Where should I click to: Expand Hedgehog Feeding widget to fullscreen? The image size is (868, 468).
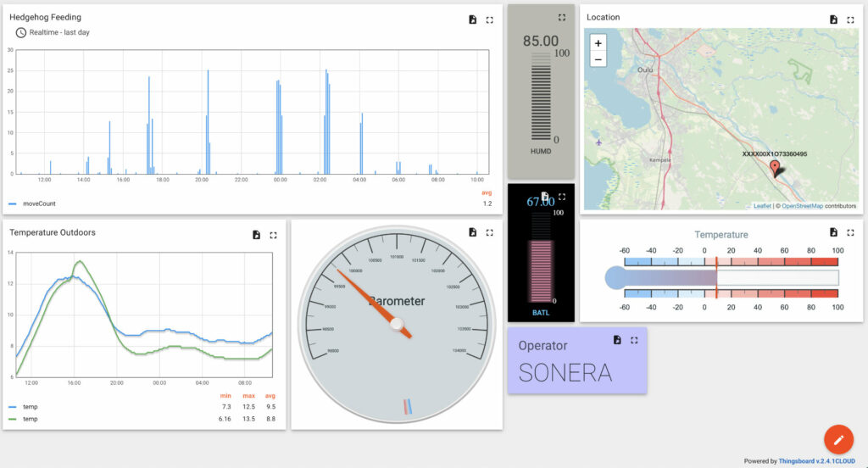[489, 20]
